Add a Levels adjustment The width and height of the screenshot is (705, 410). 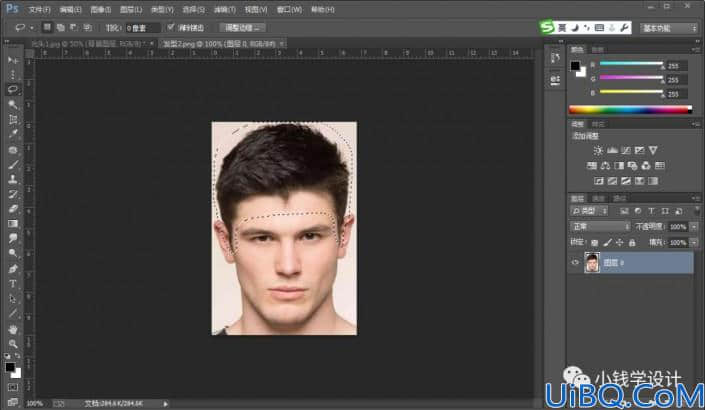click(612, 150)
